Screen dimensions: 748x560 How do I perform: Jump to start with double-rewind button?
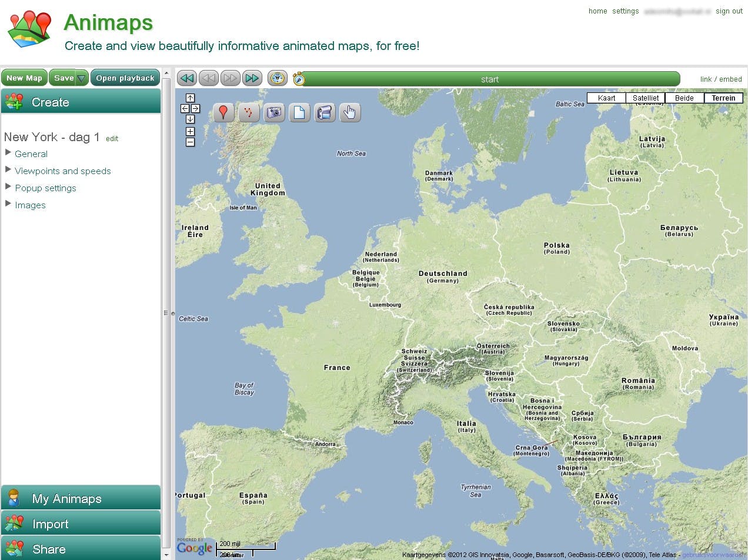click(187, 78)
